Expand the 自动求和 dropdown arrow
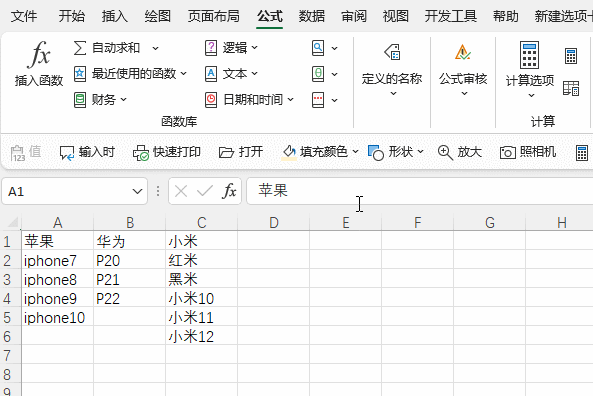Screen dimensions: 593x396 coord(155,48)
